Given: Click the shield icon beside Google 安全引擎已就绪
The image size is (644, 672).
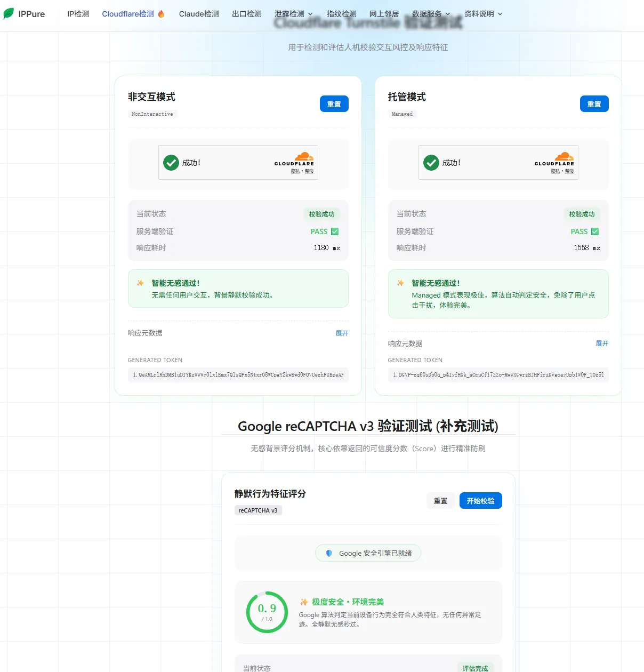Looking at the screenshot, I should (x=329, y=554).
